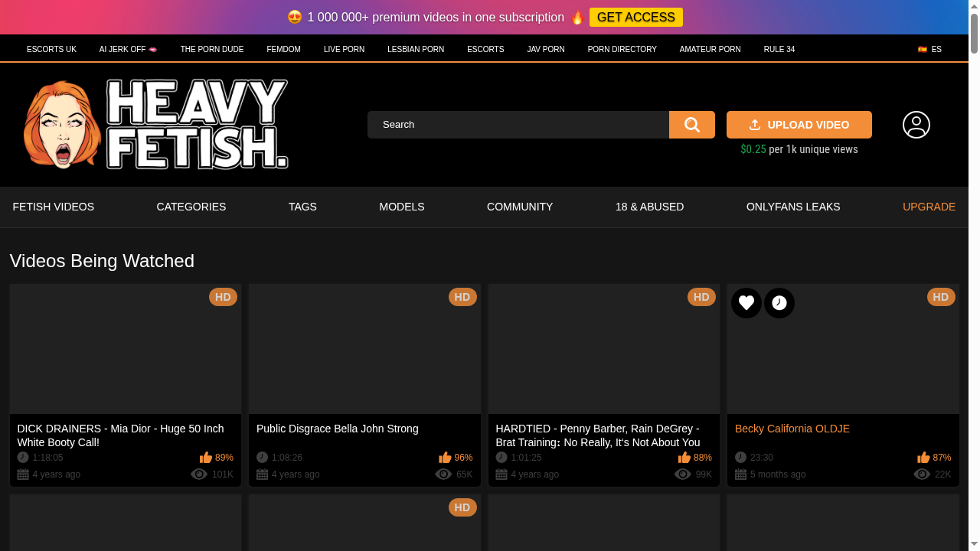This screenshot has height=551, width=980.
Task: Click inside the Search input field
Action: (518, 124)
